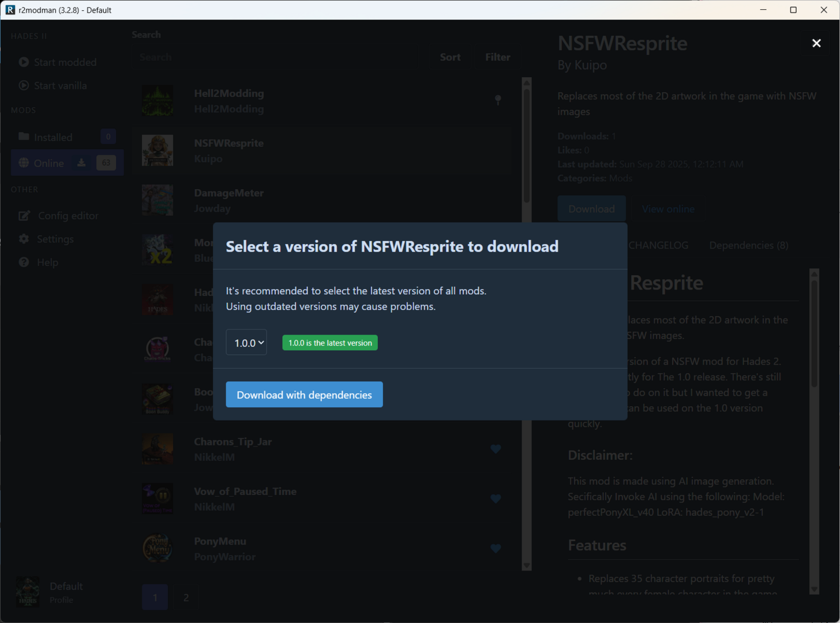This screenshot has width=840, height=623.
Task: Click the Hell2Modding mod name
Action: (x=228, y=93)
